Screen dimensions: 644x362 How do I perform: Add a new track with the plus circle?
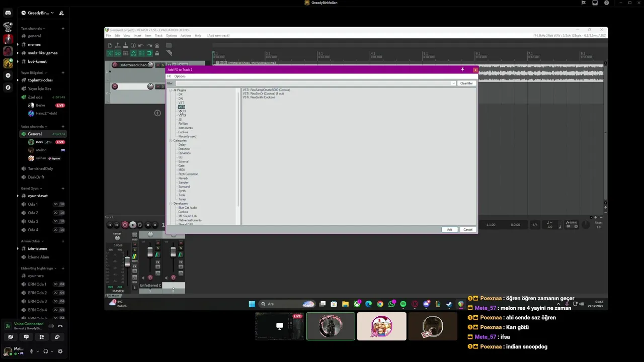point(157,113)
